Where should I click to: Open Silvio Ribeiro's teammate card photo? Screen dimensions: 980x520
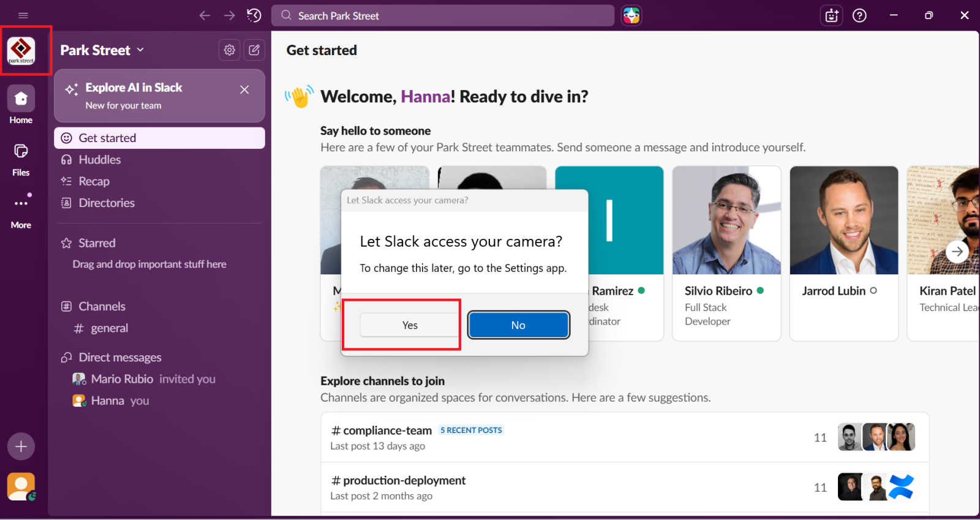(726, 220)
